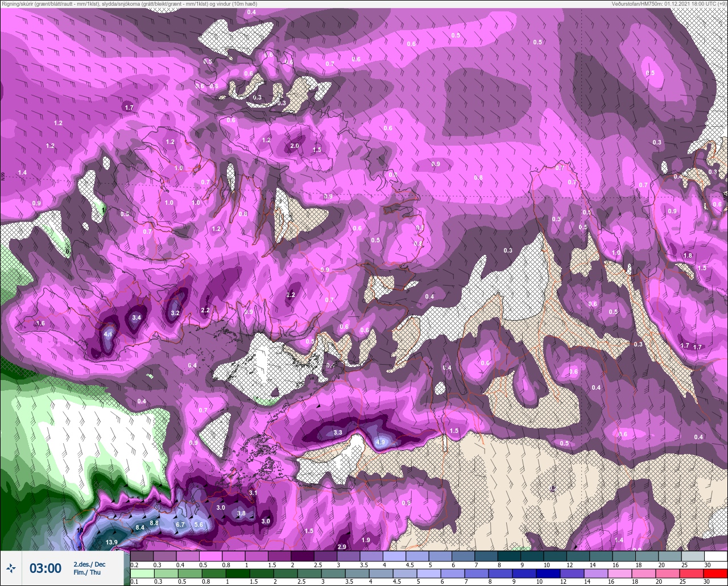This screenshot has height=586, width=728.
Task: Click the 13.9 precipitation value on the map
Action: click(x=111, y=542)
